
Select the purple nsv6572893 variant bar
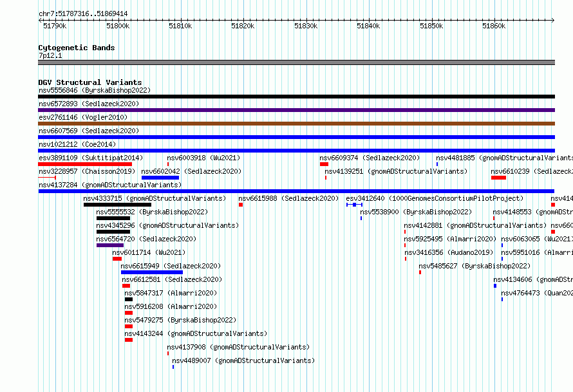pos(296,110)
